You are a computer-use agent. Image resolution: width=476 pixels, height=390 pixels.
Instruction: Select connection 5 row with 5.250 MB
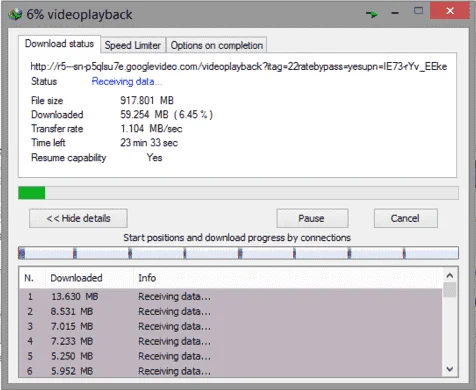[231, 356]
